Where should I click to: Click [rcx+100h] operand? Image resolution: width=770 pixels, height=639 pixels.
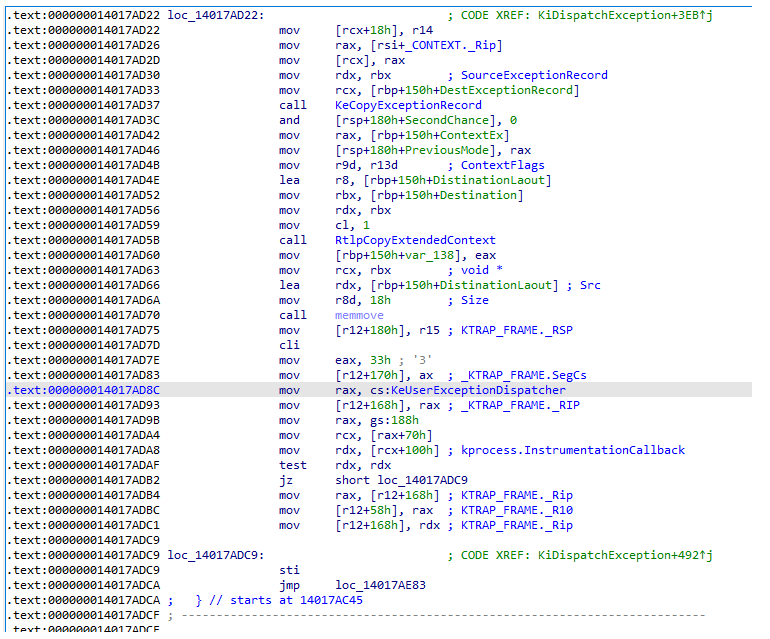(405, 450)
